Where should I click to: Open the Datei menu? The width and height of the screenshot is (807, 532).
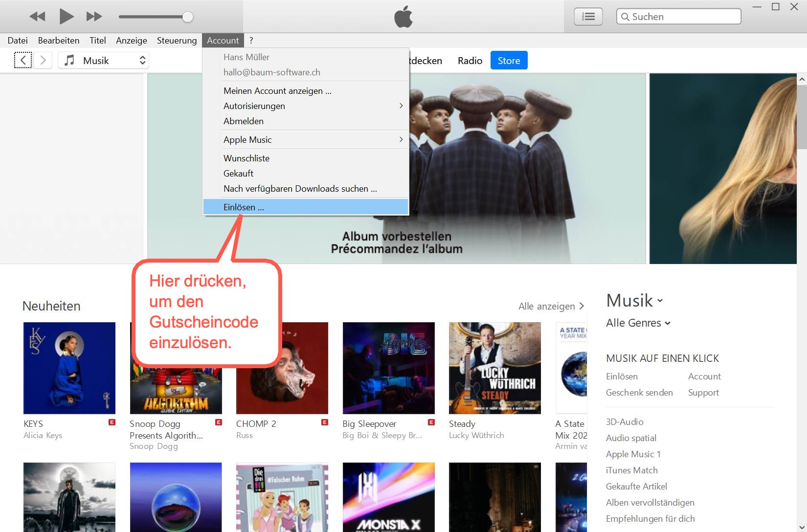[x=18, y=41]
